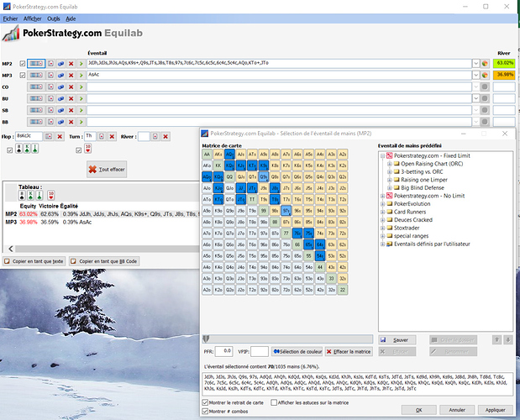
Task: Open hand range selector for MP3
Action: coord(36,76)
